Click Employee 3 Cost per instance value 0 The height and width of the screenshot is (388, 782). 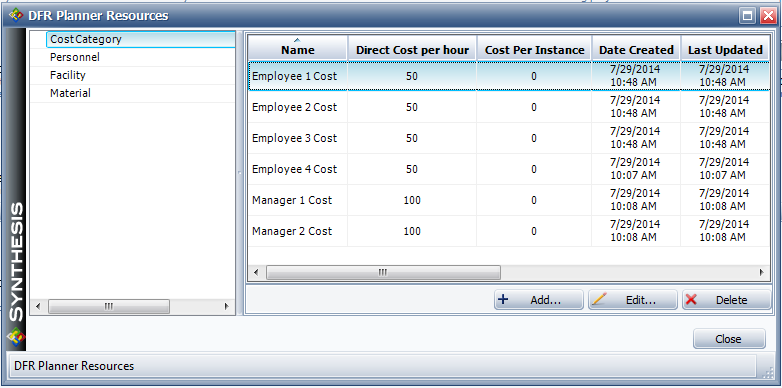click(534, 138)
